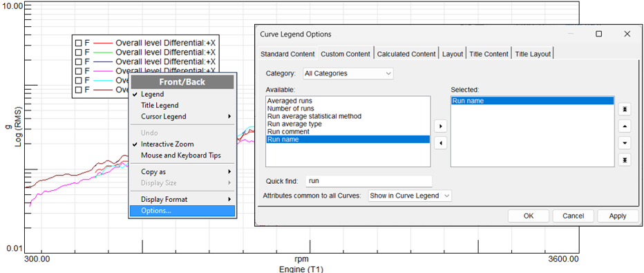Screen dimensions: 644x273
Task: Maximize the Curve Legend Options dialog
Action: pos(599,34)
